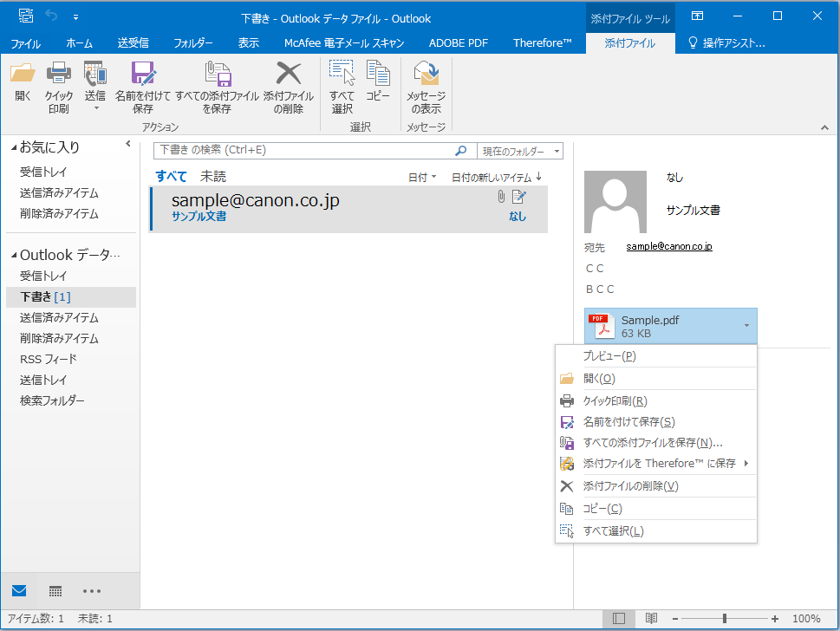Choose Copy (コピー) in context menu
The width and height of the screenshot is (840, 631).
point(655,508)
